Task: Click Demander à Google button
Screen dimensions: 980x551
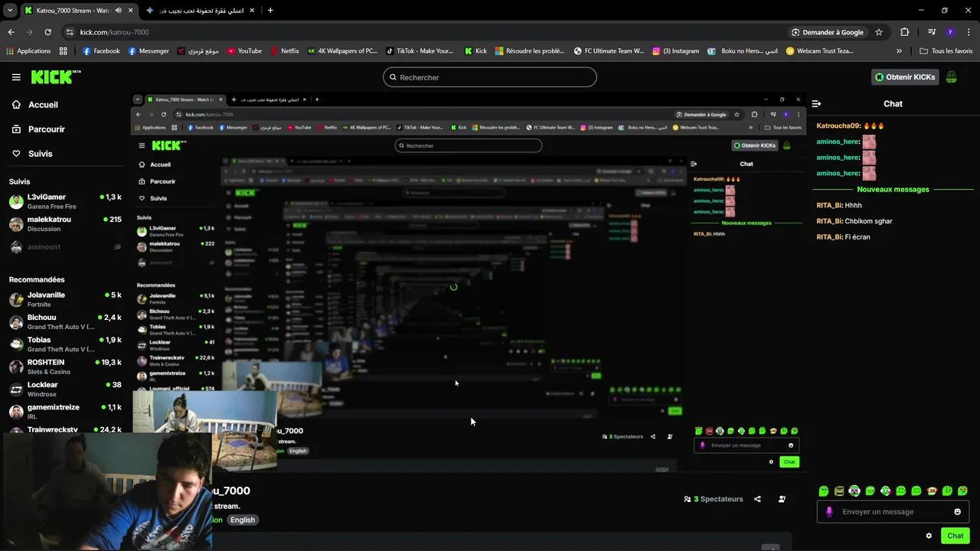Action: (827, 32)
